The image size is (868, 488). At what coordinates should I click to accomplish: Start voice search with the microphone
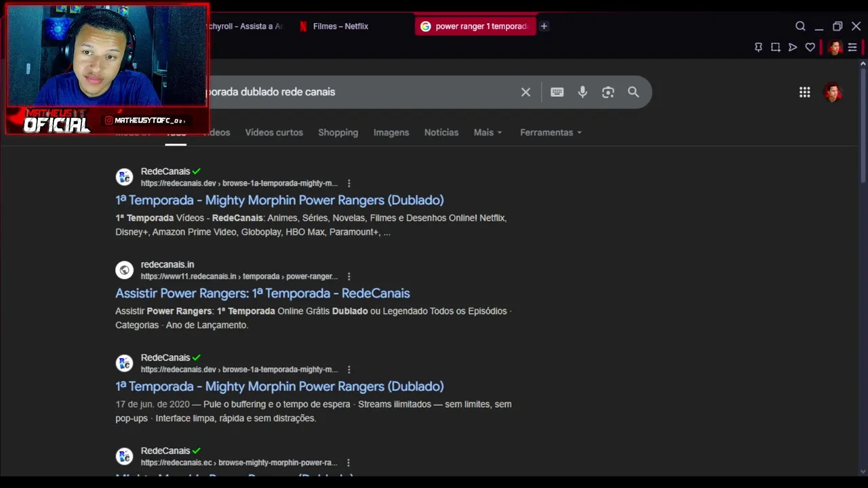(583, 92)
